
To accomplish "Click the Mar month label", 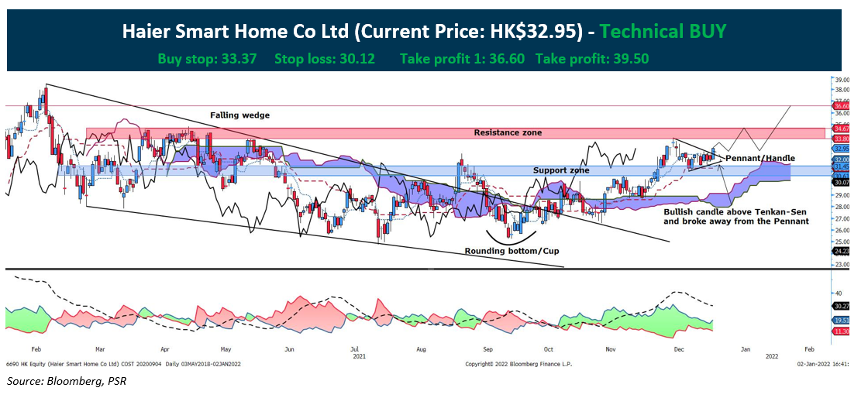I will (100, 349).
